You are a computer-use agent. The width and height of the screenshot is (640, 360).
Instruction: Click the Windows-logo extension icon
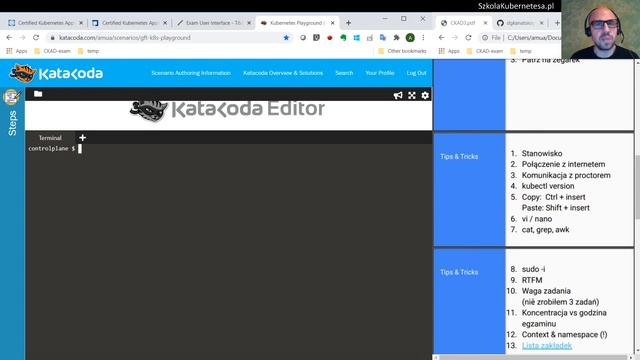click(x=356, y=38)
